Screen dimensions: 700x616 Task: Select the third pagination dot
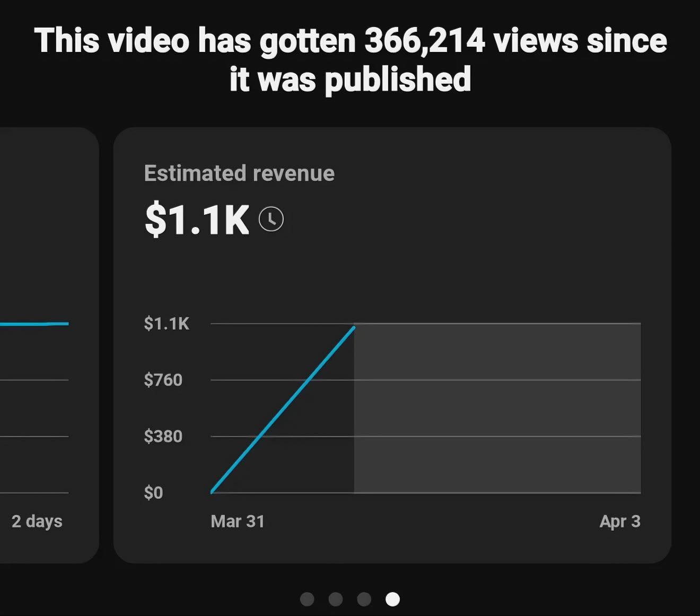(364, 599)
